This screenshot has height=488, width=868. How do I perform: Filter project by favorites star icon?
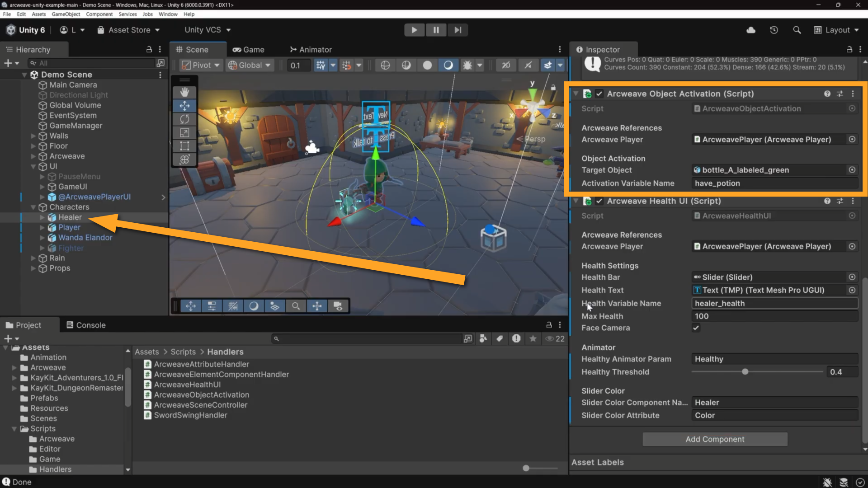tap(533, 338)
